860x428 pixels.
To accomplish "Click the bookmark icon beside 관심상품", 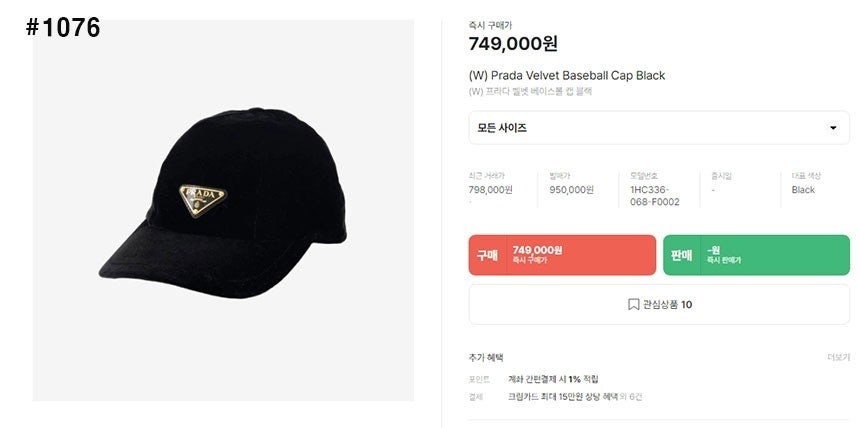I will click(x=633, y=304).
